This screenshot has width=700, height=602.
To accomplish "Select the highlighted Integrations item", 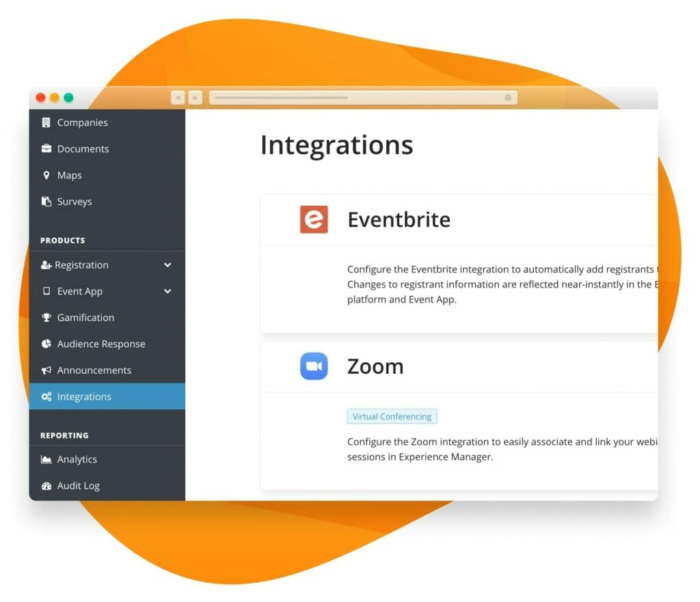I will pyautogui.click(x=107, y=396).
